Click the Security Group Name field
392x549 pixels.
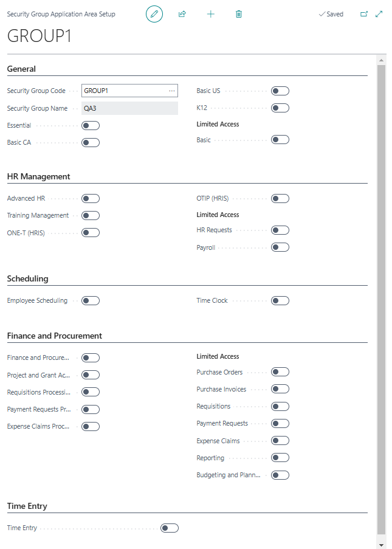(x=129, y=108)
